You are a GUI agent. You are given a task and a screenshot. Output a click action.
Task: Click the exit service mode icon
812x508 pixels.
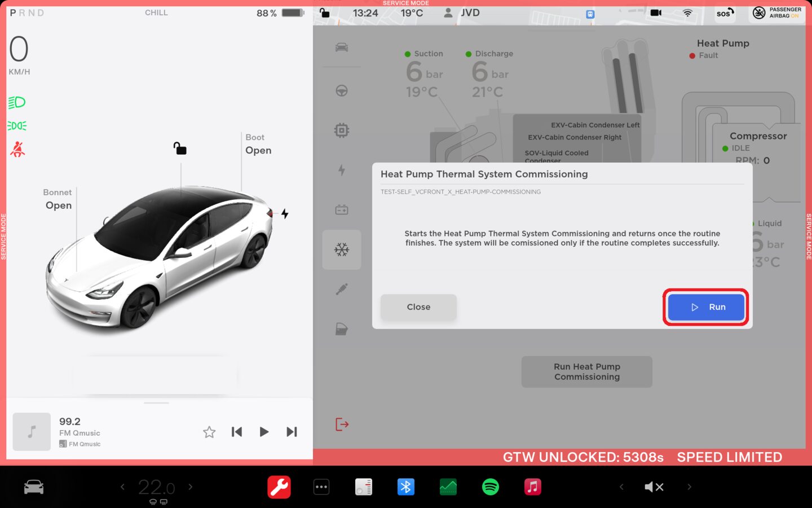coord(342,424)
